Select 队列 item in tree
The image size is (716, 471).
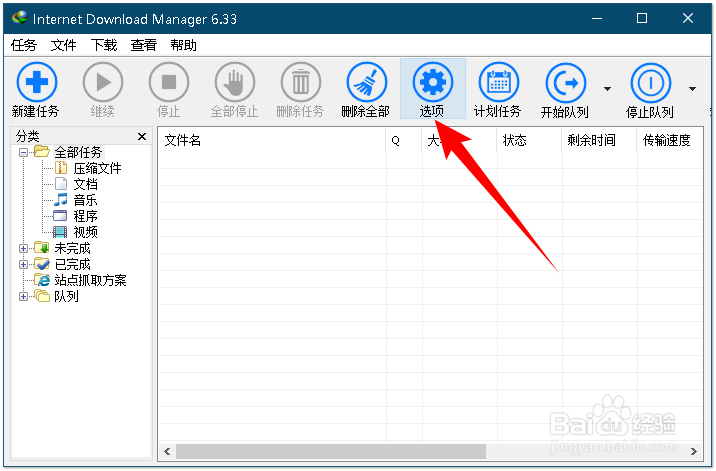[x=66, y=296]
